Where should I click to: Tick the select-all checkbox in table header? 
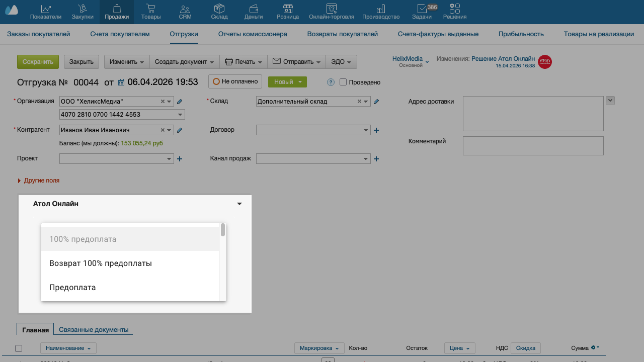[x=19, y=348]
